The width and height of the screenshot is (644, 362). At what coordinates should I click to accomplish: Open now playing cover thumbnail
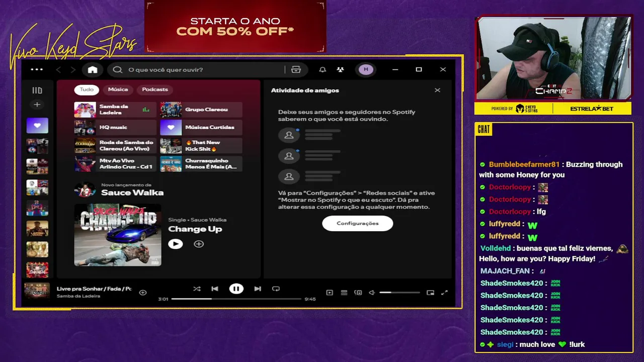[x=37, y=291]
